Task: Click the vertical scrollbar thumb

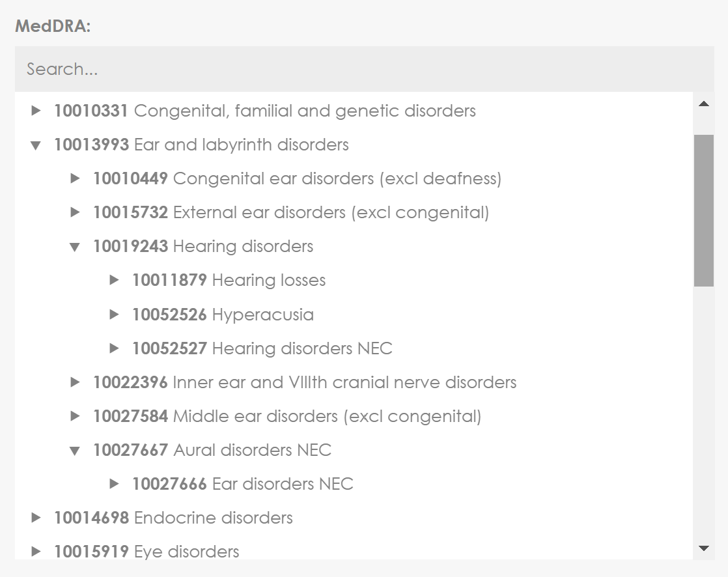Action: 704,211
